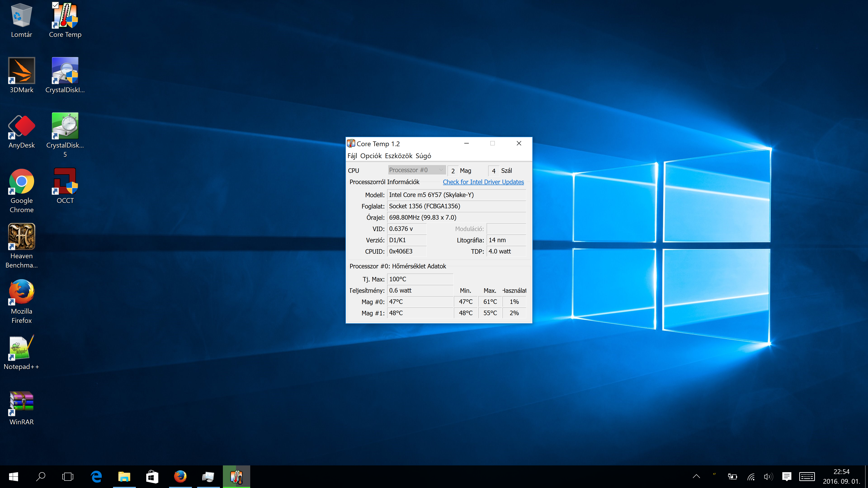Open the Eszközök menu
The width and height of the screenshot is (868, 488).
pyautogui.click(x=398, y=156)
